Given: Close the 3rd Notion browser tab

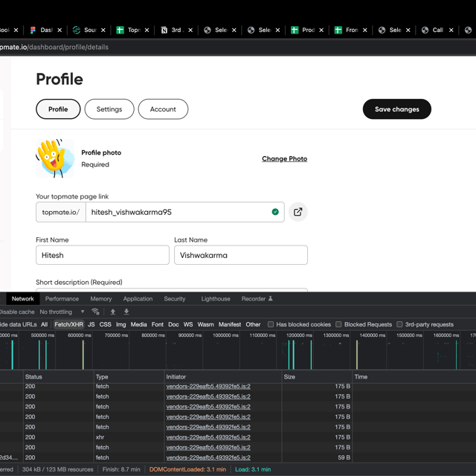Looking at the screenshot, I should tap(190, 30).
